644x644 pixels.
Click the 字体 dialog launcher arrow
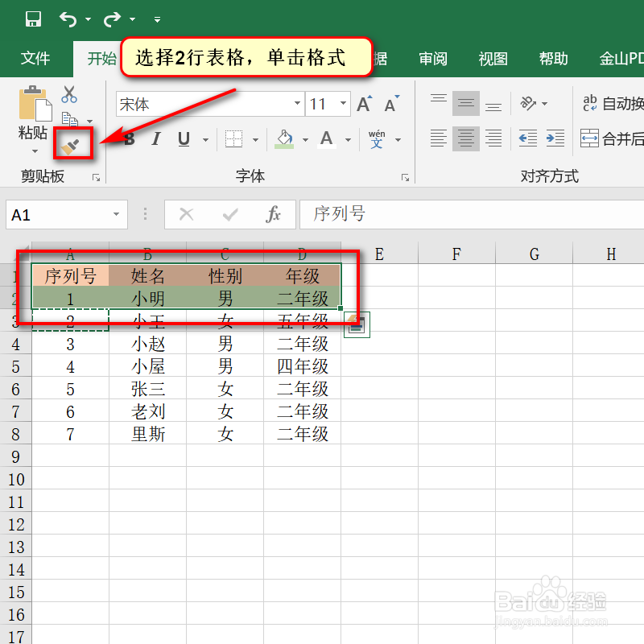click(404, 175)
